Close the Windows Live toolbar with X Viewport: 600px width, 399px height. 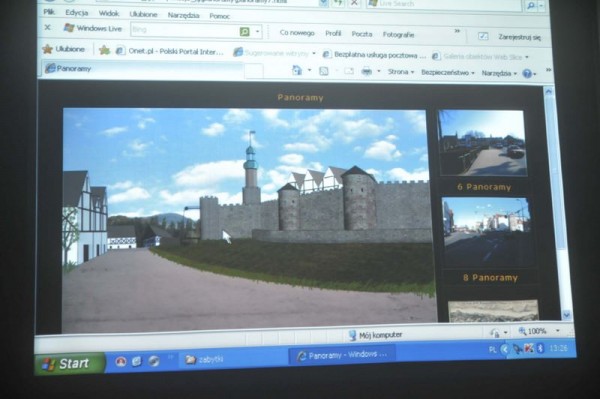47,27
